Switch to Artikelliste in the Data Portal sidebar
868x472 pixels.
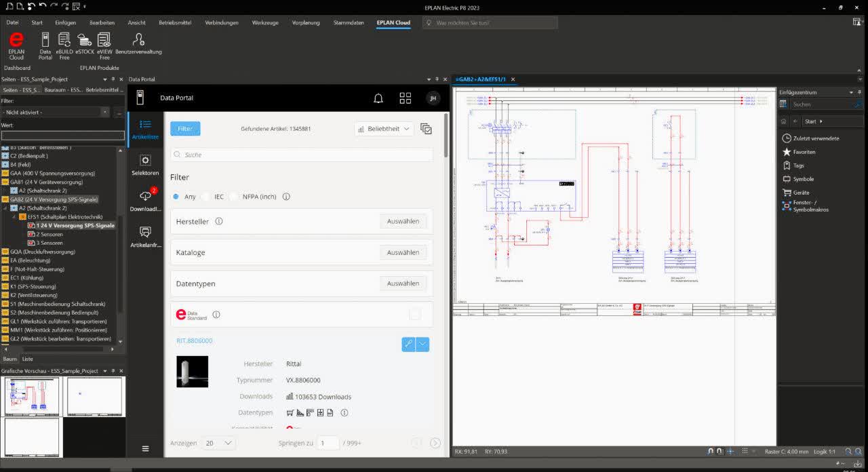pyautogui.click(x=145, y=129)
